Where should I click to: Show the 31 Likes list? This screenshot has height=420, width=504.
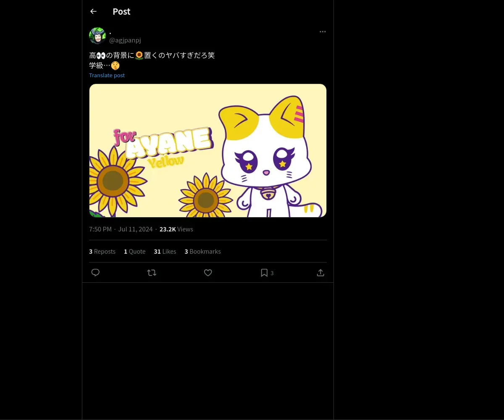(165, 252)
